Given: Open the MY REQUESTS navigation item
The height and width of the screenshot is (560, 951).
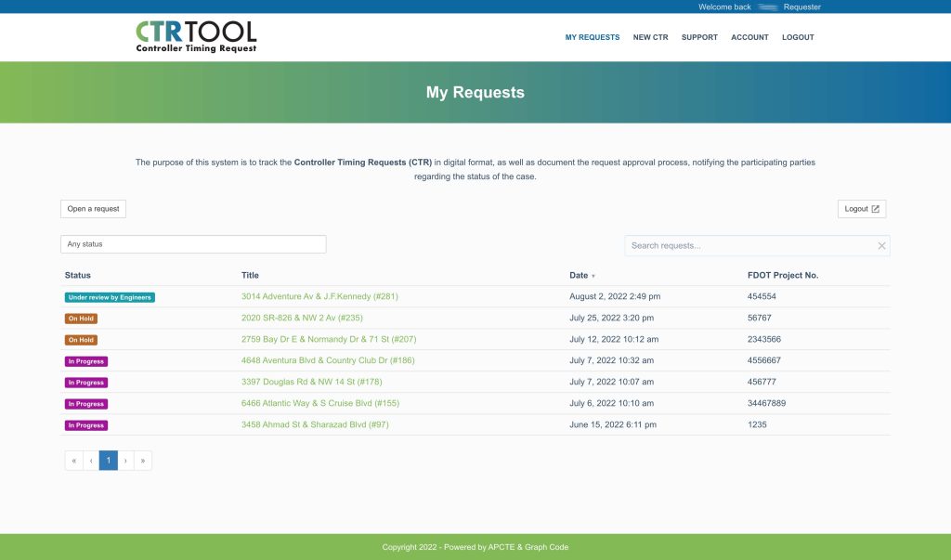Looking at the screenshot, I should coord(593,37).
